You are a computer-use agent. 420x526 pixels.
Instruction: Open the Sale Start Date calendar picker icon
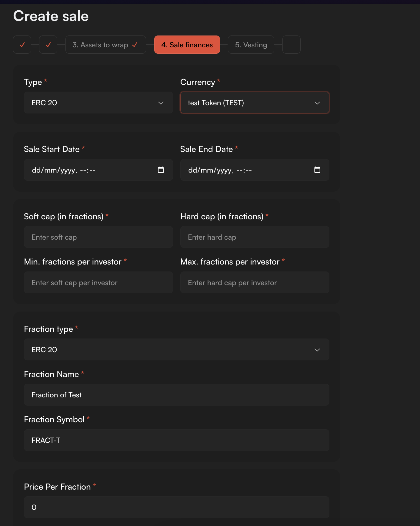click(161, 170)
